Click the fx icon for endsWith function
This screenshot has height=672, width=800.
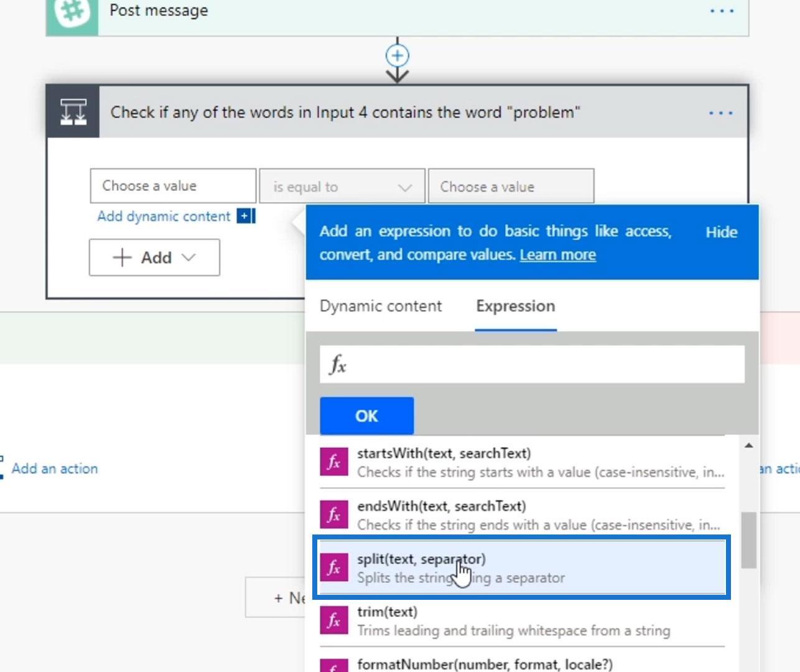(x=334, y=515)
